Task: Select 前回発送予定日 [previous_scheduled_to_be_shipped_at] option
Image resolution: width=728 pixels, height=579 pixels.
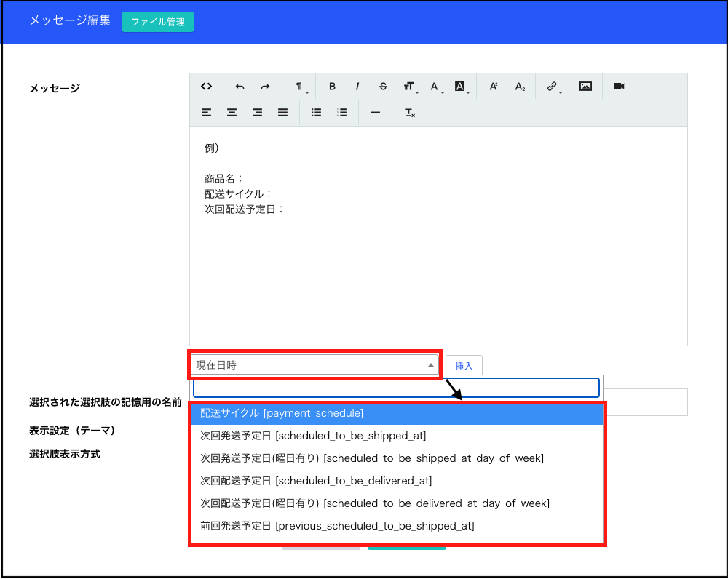Action: (x=397, y=526)
